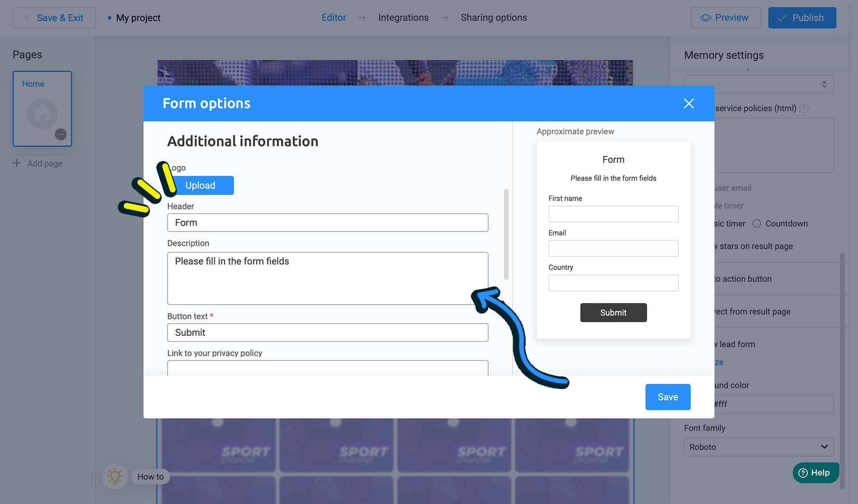Click the Home label in page thumbnail
The image size is (858, 504).
(33, 84)
